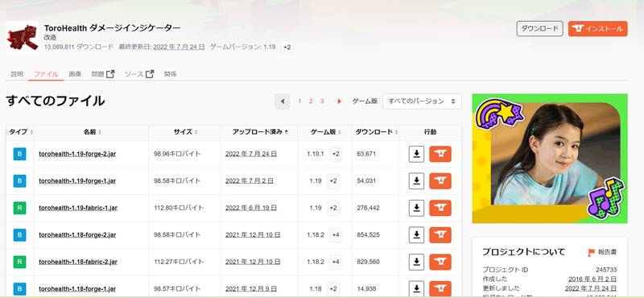Go to next page with right arrow
Image resolution: width=644 pixels, height=298 pixels.
pos(339,101)
